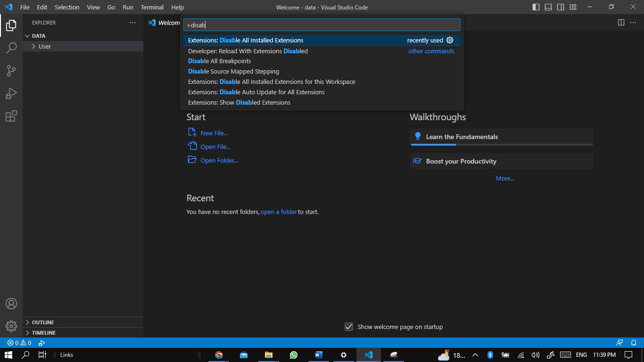Select Show Disabled Extensions command

(322, 103)
